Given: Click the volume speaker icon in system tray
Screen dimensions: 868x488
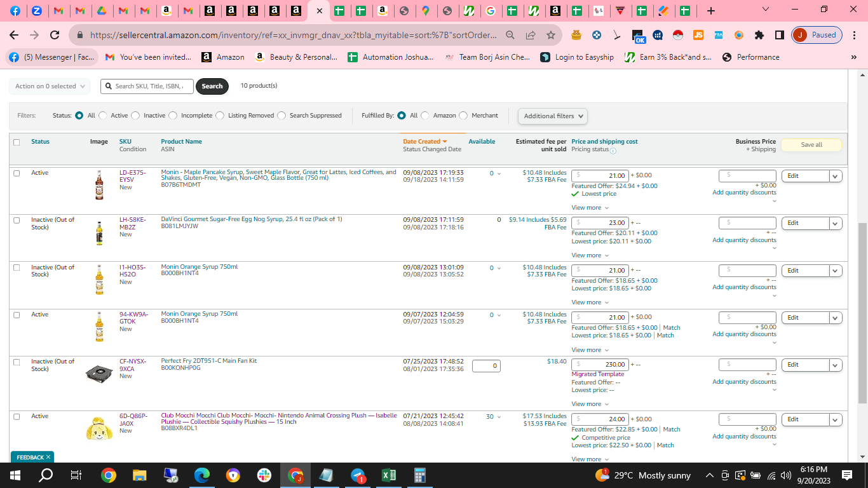Looking at the screenshot, I should [x=786, y=475].
